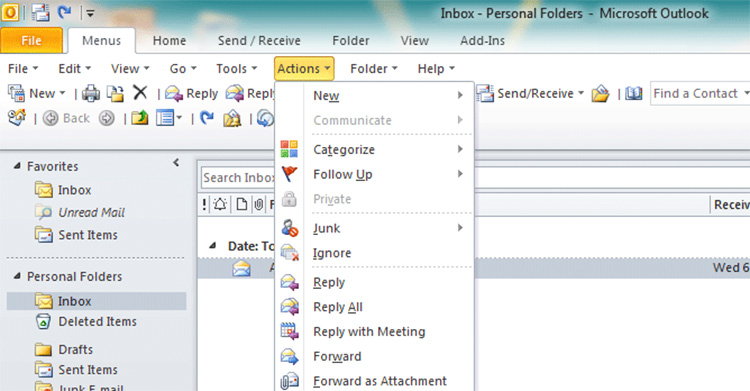Image resolution: width=750 pixels, height=391 pixels.
Task: Expand the Send/Receive dropdown arrow
Action: click(x=581, y=93)
